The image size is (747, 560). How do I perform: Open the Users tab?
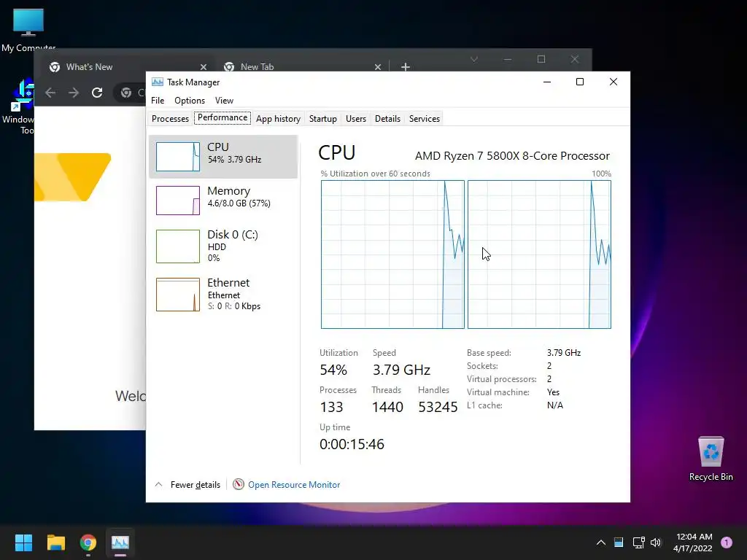356,119
